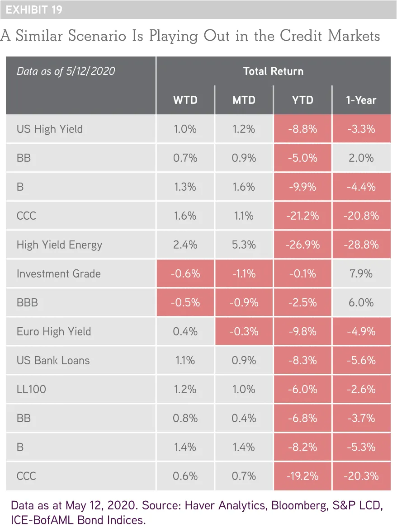Select the WTD column header
The width and height of the screenshot is (397, 532).
pyautogui.click(x=185, y=100)
